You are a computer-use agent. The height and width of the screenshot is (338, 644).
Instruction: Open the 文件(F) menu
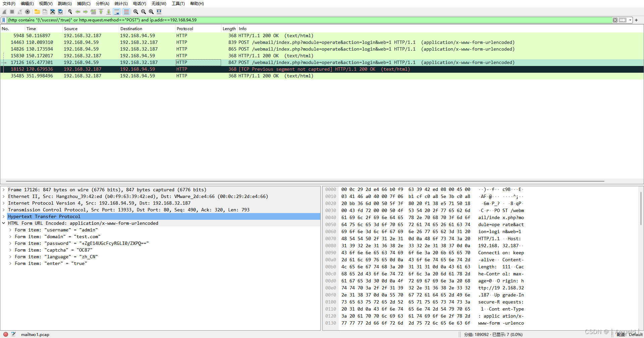pyautogui.click(x=9, y=4)
